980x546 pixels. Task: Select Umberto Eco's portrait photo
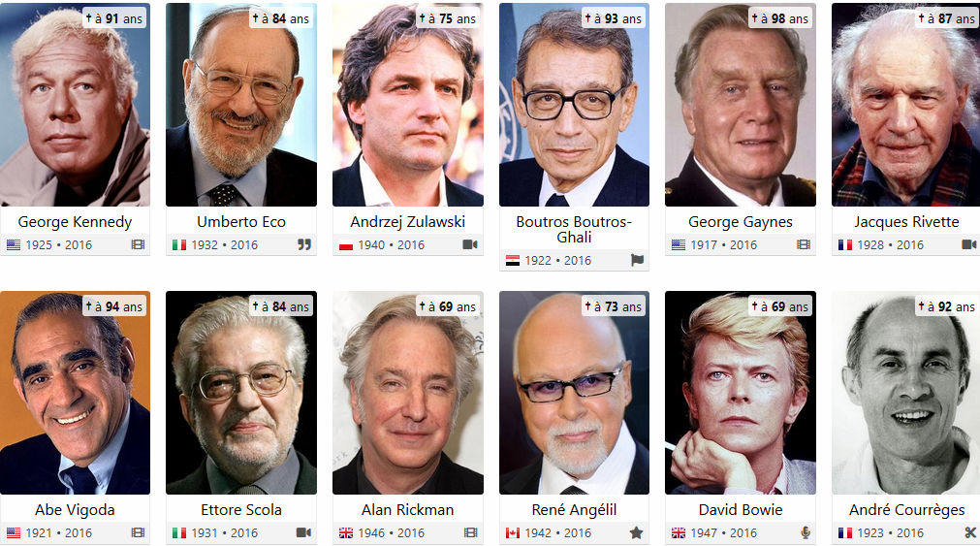tap(241, 105)
